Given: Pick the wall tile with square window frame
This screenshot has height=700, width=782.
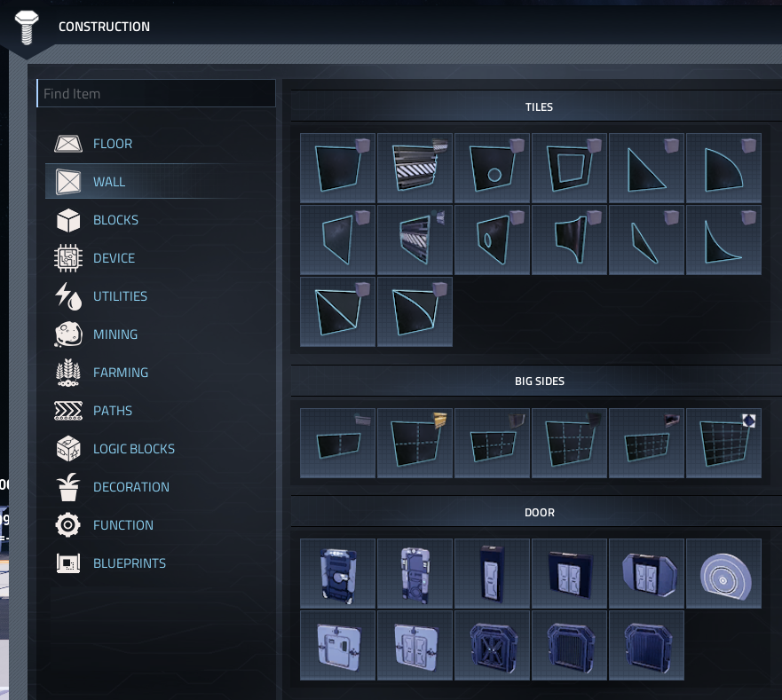Looking at the screenshot, I should 570,168.
